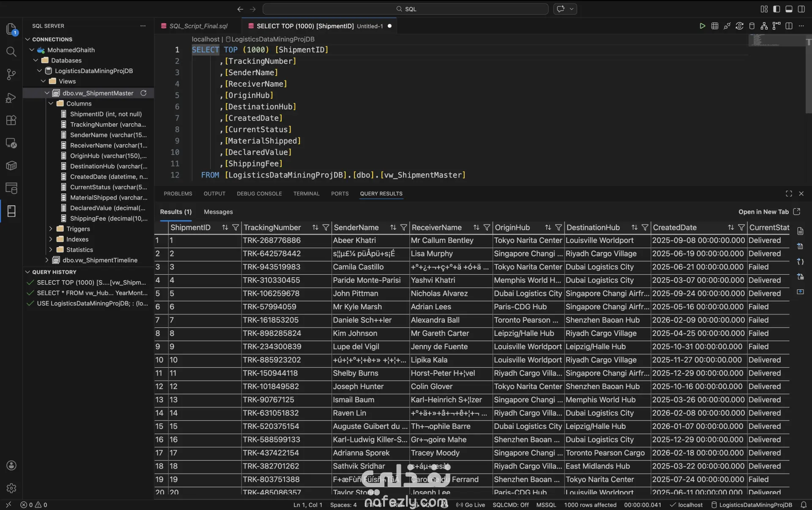The width and height of the screenshot is (812, 510).
Task: Click Open in New Tab
Action: click(769, 212)
